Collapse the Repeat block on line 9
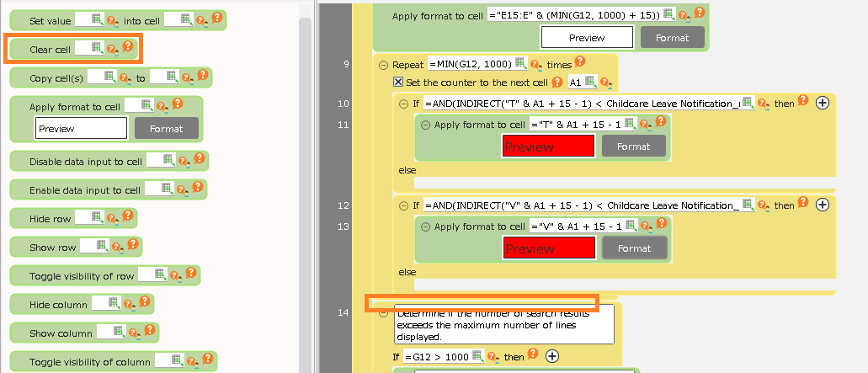This screenshot has height=373, width=868. tap(383, 65)
